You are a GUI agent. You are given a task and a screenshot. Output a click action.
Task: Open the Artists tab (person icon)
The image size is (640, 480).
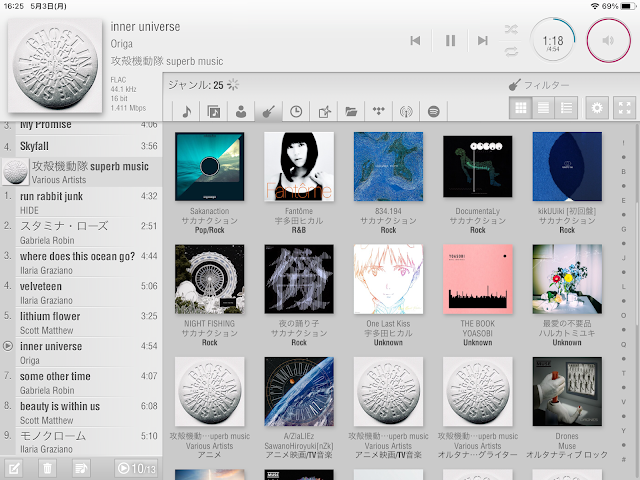pos(241,111)
